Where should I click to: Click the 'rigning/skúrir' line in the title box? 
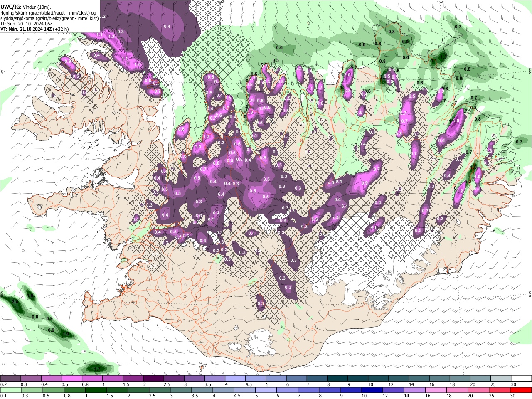tap(48, 13)
